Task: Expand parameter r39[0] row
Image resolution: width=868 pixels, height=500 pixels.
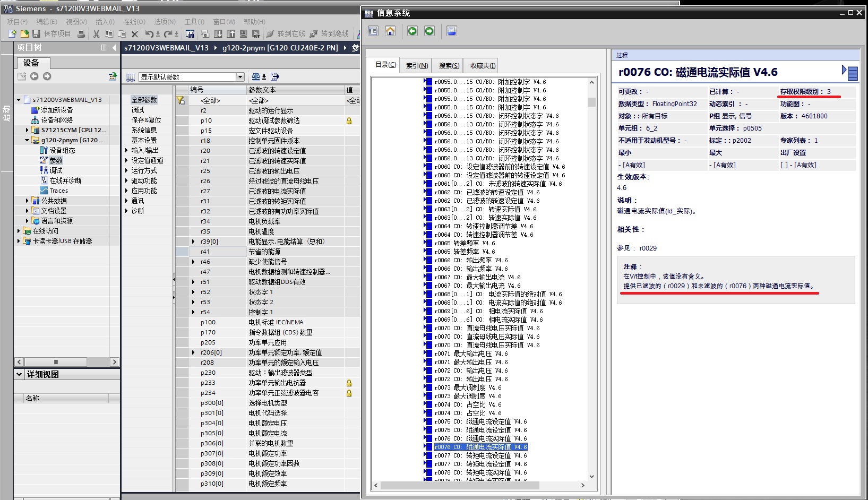Action: pos(193,242)
